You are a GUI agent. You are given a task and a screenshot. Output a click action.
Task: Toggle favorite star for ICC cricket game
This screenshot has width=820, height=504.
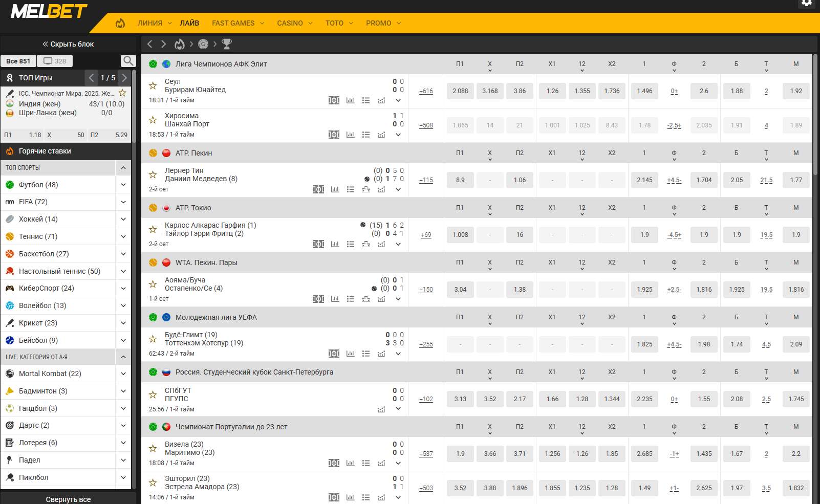(122, 93)
